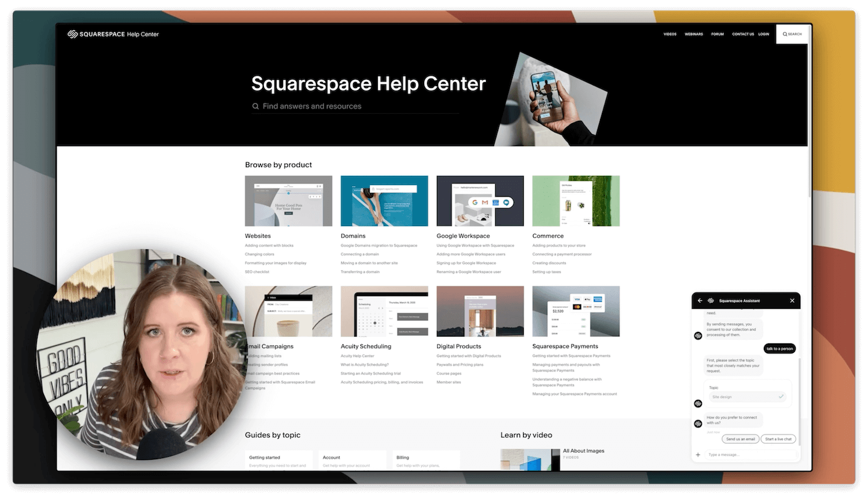Open the Commerce product thumbnail
Image resolution: width=868 pixels, height=499 pixels.
click(576, 201)
